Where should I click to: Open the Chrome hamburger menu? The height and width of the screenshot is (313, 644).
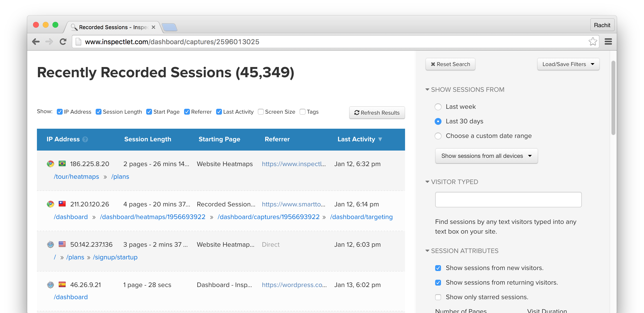tap(608, 42)
